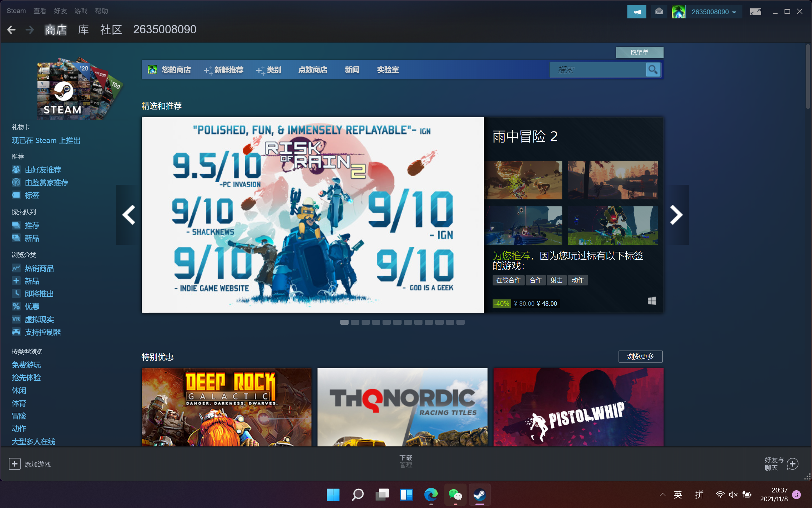
Task: Switch to 社区 community tab
Action: (x=111, y=30)
